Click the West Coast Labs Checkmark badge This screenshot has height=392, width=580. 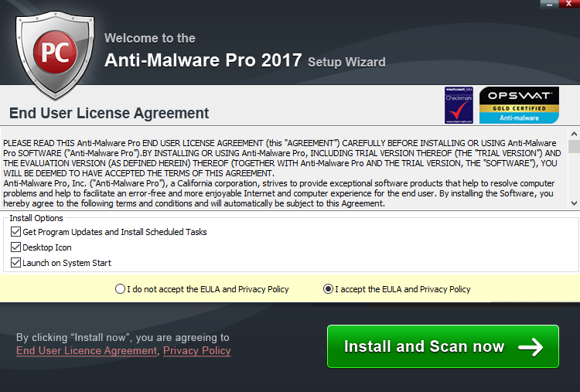click(459, 105)
